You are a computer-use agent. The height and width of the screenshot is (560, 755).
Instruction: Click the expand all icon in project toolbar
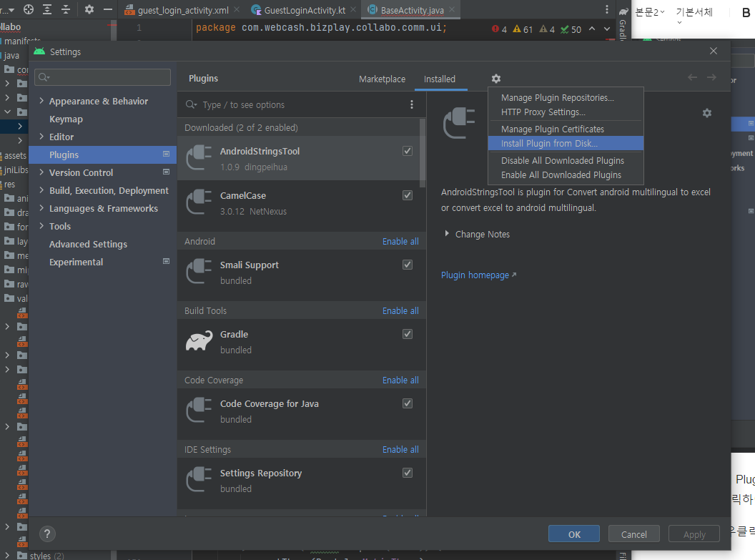click(x=47, y=9)
